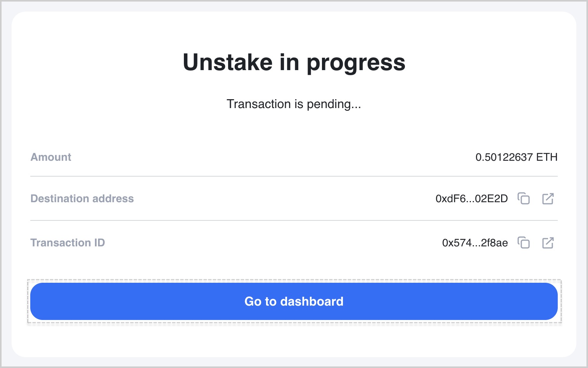Copy the transaction ID 0x574...2f8ae

524,242
